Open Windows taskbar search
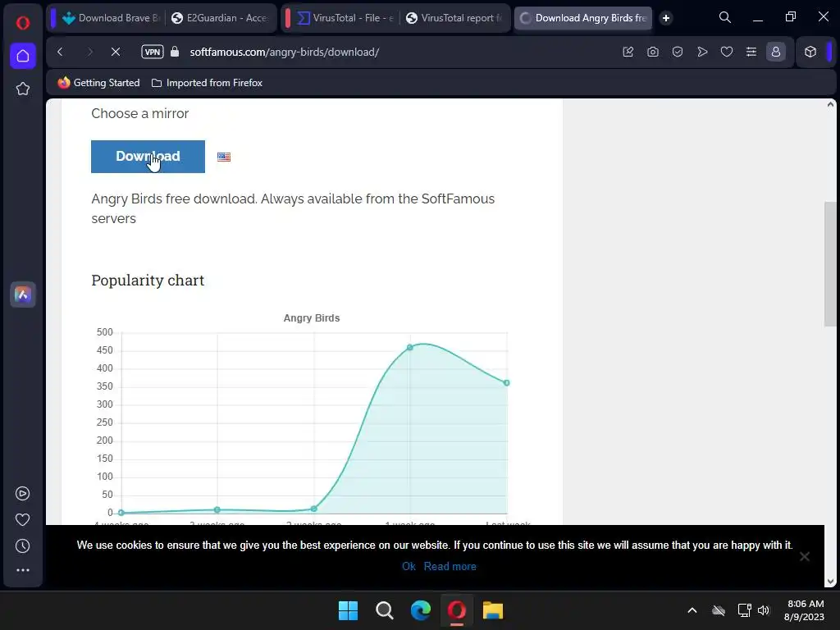Screen dimensions: 840x630 point(385,610)
